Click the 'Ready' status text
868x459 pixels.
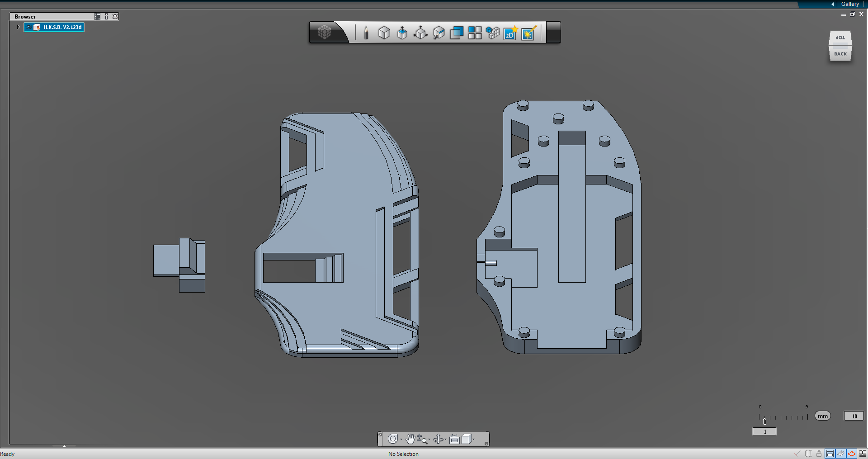tap(7, 454)
